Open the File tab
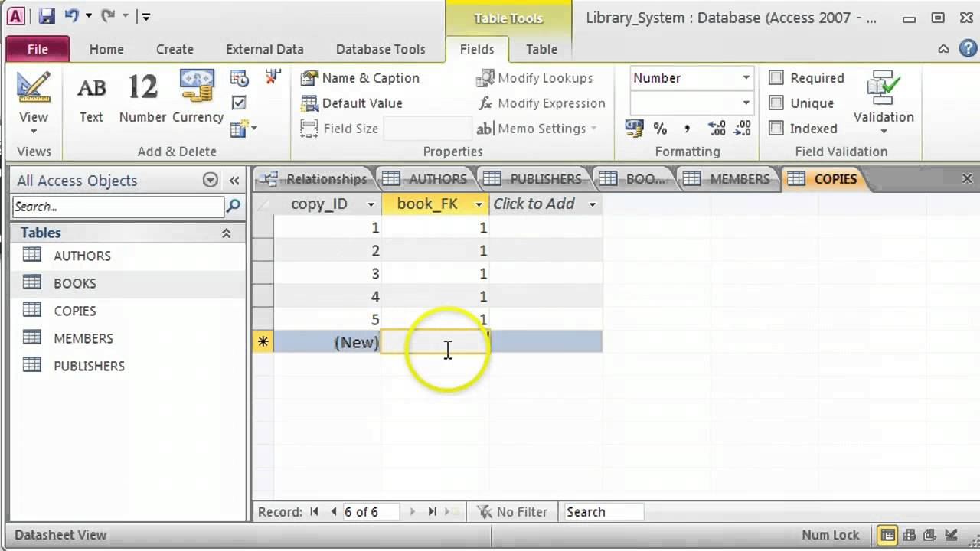This screenshot has height=551, width=980. (38, 49)
